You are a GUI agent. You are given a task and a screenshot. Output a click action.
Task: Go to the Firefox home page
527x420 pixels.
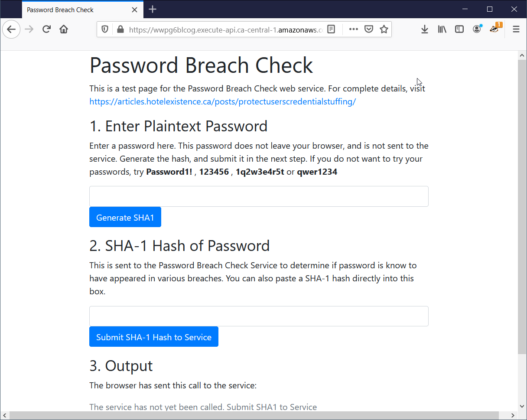pyautogui.click(x=64, y=29)
